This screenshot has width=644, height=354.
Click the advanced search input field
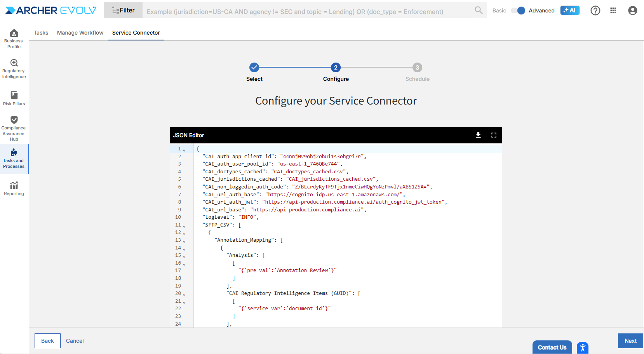307,12
